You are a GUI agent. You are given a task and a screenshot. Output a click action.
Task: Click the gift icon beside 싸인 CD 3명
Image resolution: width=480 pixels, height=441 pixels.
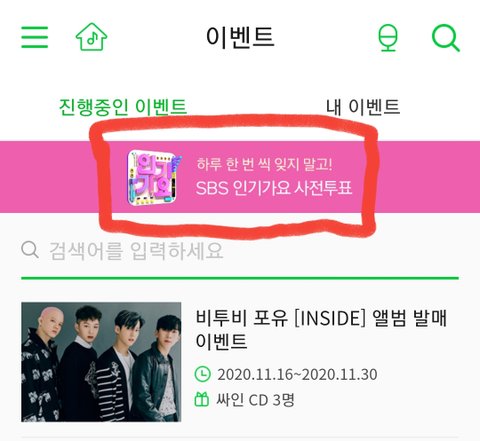[202, 399]
